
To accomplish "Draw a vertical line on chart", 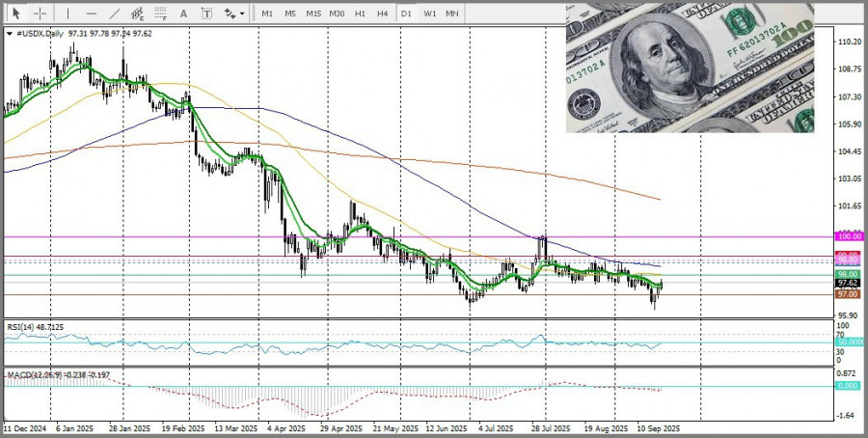I will pos(68,14).
